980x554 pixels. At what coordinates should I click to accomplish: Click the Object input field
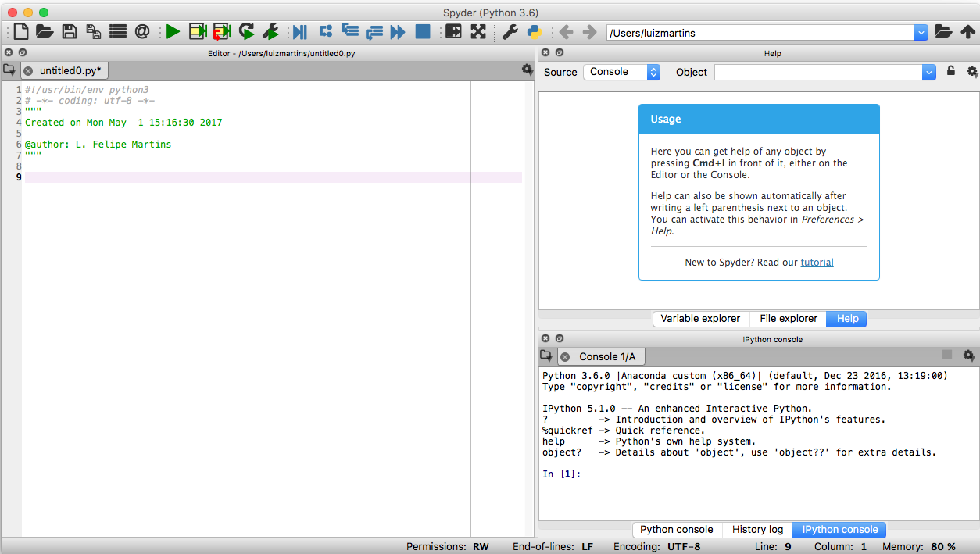tap(818, 72)
